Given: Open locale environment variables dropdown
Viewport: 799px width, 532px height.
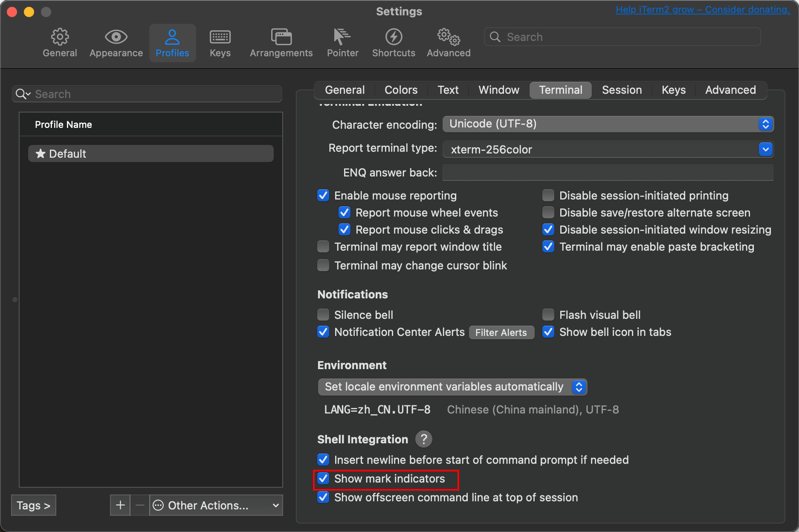Looking at the screenshot, I should [452, 387].
